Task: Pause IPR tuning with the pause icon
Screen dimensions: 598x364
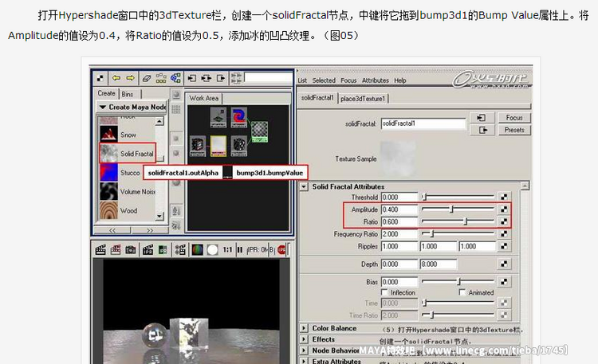Action: click(239, 250)
